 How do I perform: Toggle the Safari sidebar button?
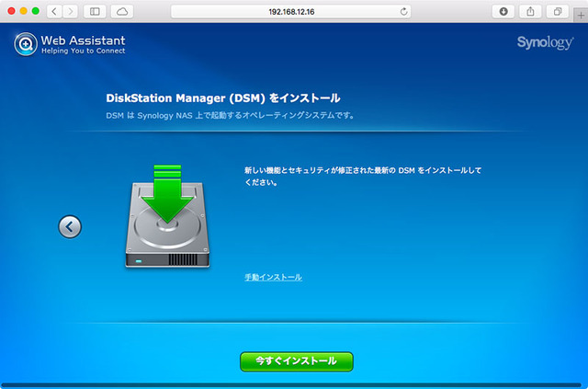(x=94, y=11)
